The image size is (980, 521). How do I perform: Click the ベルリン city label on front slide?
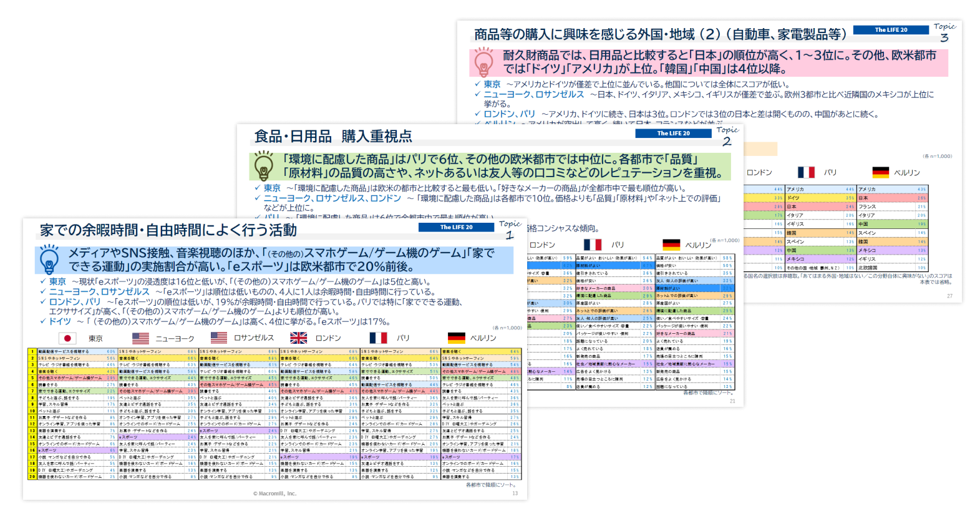[x=483, y=338]
